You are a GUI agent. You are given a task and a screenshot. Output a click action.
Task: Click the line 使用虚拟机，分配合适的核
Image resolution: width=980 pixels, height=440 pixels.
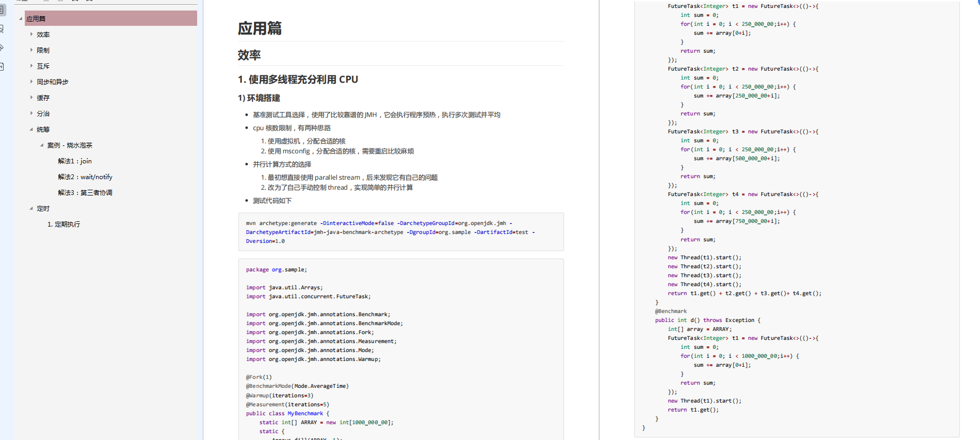click(303, 141)
